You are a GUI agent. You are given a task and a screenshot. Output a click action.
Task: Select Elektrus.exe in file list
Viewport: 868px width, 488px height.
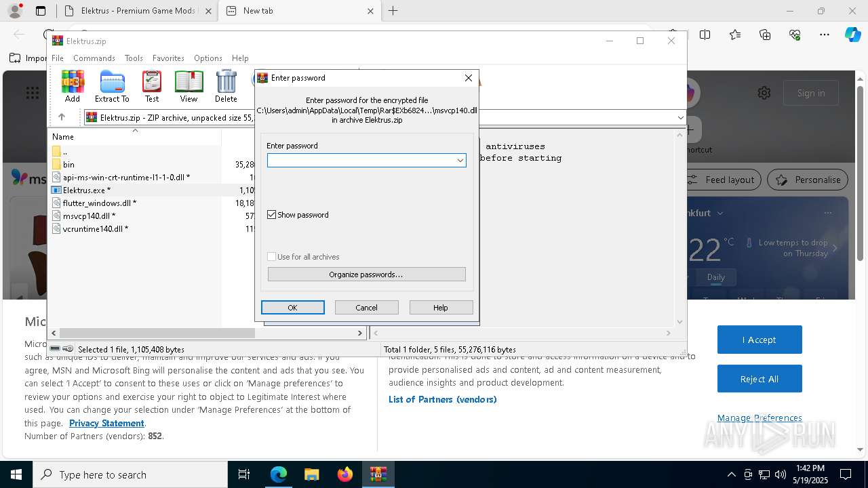coord(86,190)
